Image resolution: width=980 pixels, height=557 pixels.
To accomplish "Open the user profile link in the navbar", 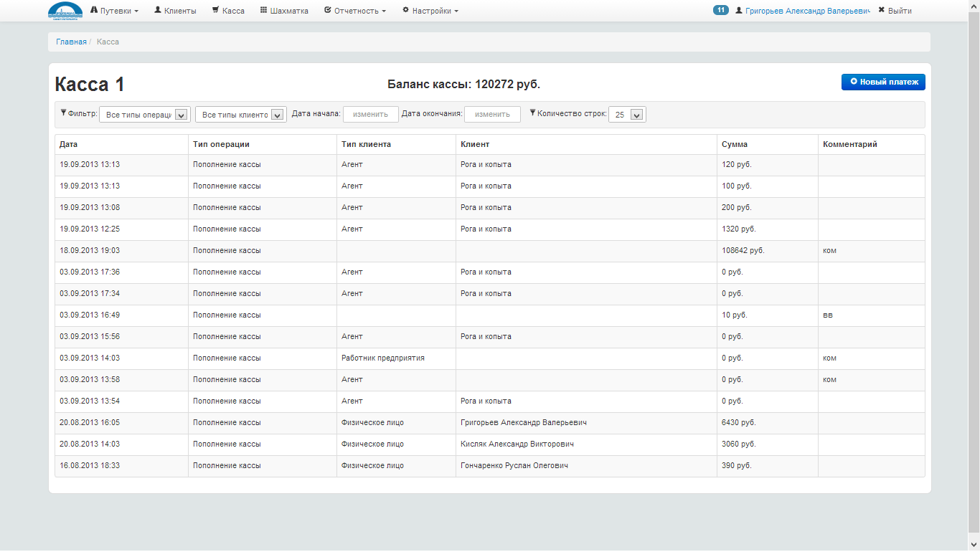I will pos(803,11).
